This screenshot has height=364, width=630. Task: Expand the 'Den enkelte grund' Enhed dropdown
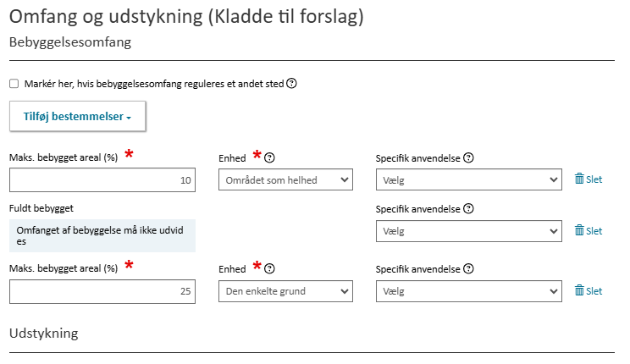point(285,291)
